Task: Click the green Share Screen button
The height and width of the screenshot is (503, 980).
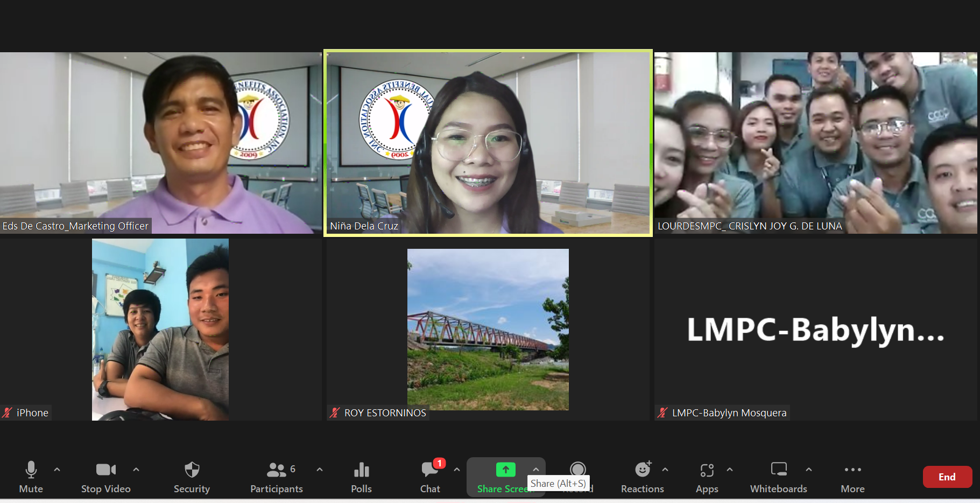Action: click(505, 477)
